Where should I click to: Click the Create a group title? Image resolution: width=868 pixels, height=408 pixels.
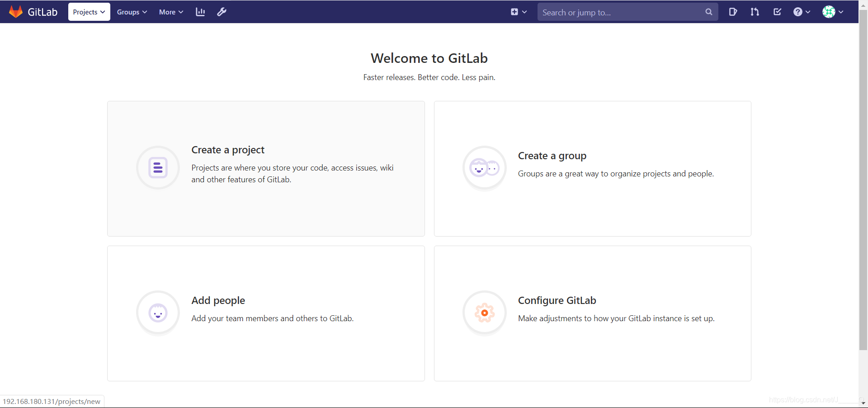click(x=552, y=156)
